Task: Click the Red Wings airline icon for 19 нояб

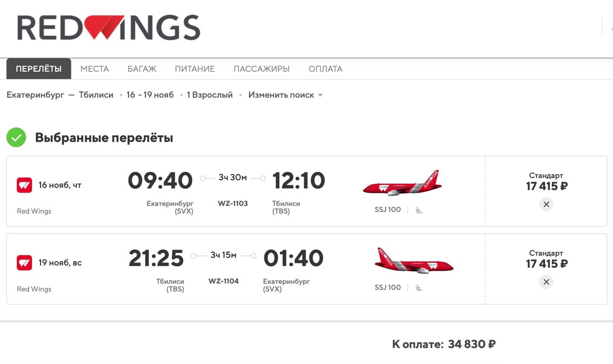Action: pyautogui.click(x=24, y=262)
